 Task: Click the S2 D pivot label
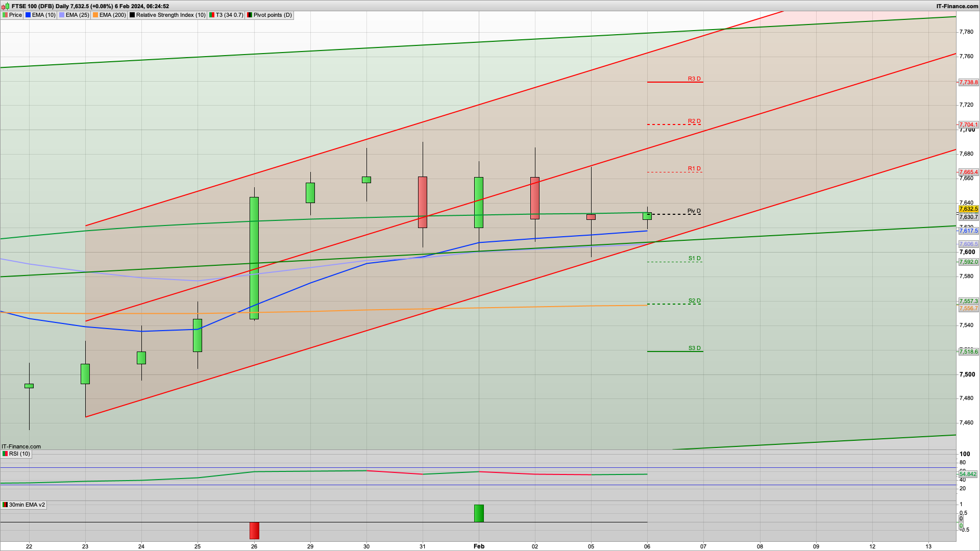click(x=695, y=300)
